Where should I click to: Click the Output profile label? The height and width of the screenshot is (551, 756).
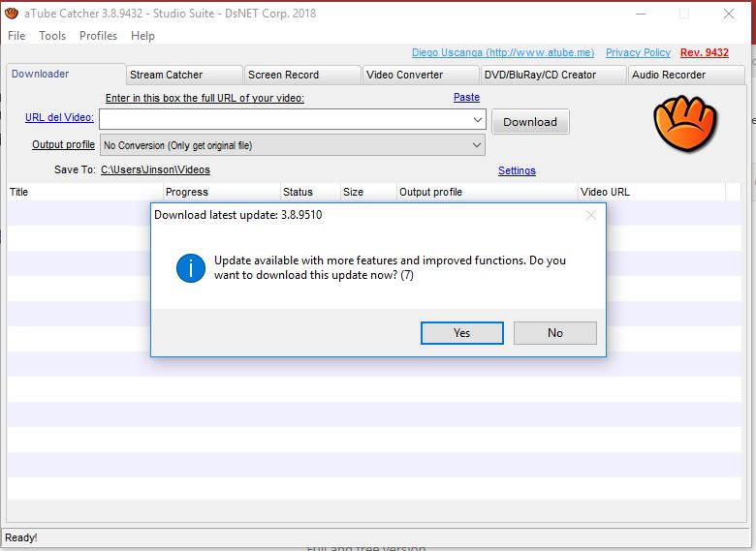click(x=63, y=144)
